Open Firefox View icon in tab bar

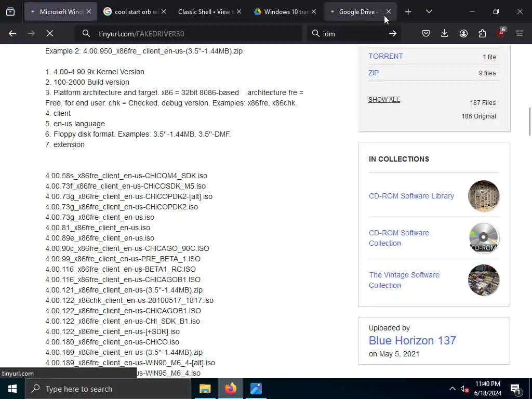[10, 12]
